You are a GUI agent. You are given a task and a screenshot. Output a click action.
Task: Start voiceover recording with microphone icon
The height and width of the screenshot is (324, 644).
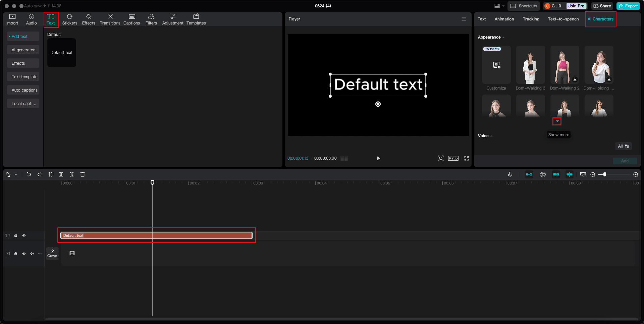click(510, 174)
